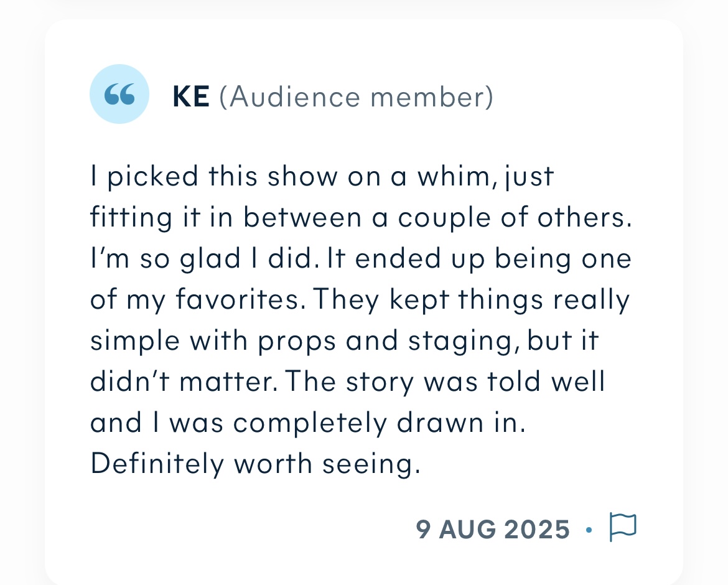Click the "(Audience member)" label
The width and height of the screenshot is (728, 585).
356,96
